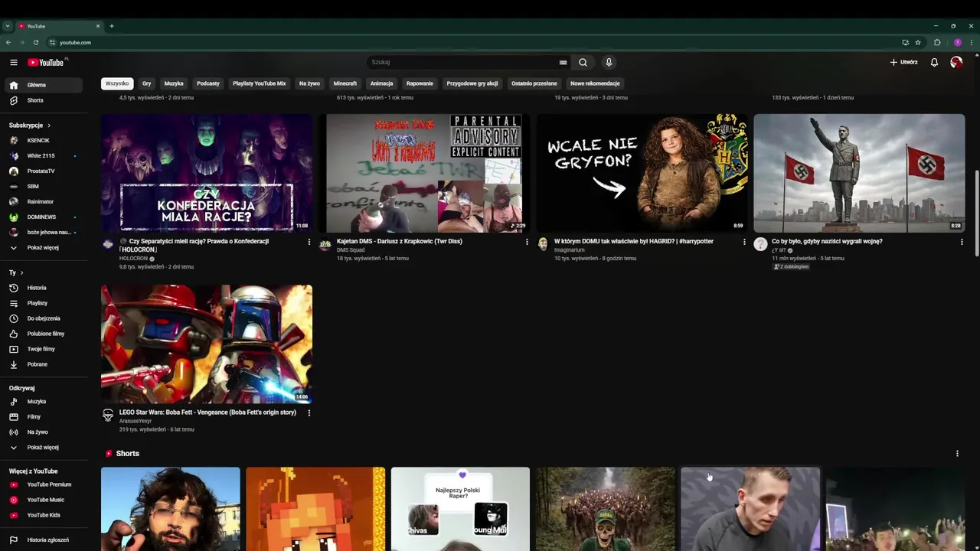The width and height of the screenshot is (980, 551).
Task: Open White 2115 channel subscription
Action: click(42, 155)
